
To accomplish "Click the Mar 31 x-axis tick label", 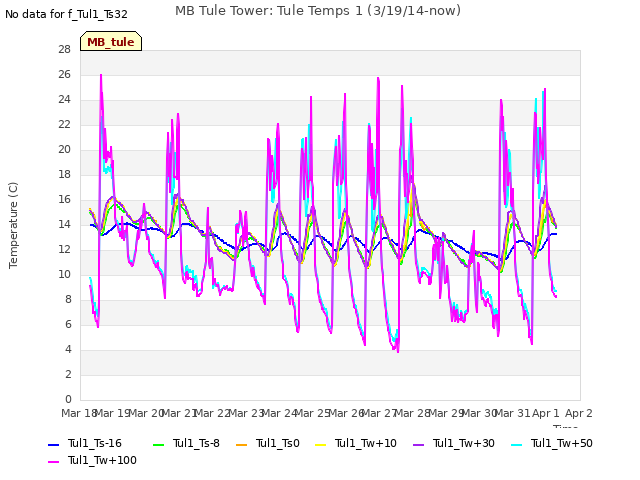I will (x=513, y=413).
